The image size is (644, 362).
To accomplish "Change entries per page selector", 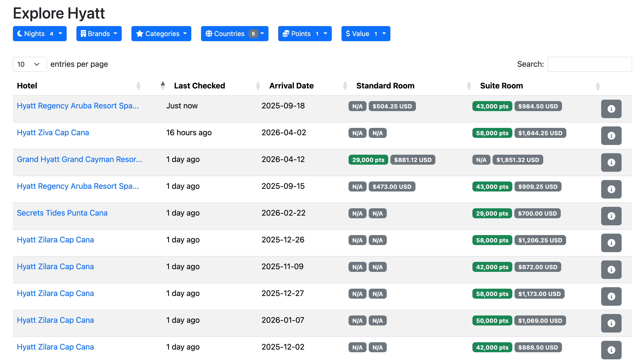I will 29,64.
